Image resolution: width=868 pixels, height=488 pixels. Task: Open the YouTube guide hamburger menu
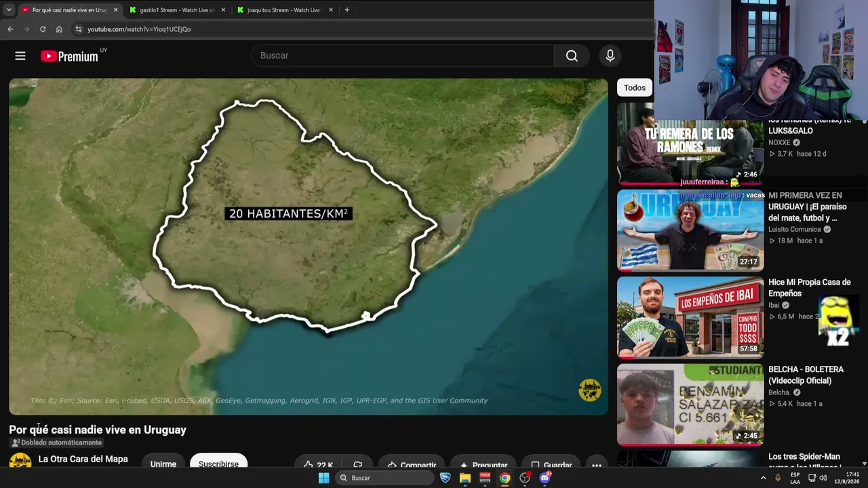[20, 56]
